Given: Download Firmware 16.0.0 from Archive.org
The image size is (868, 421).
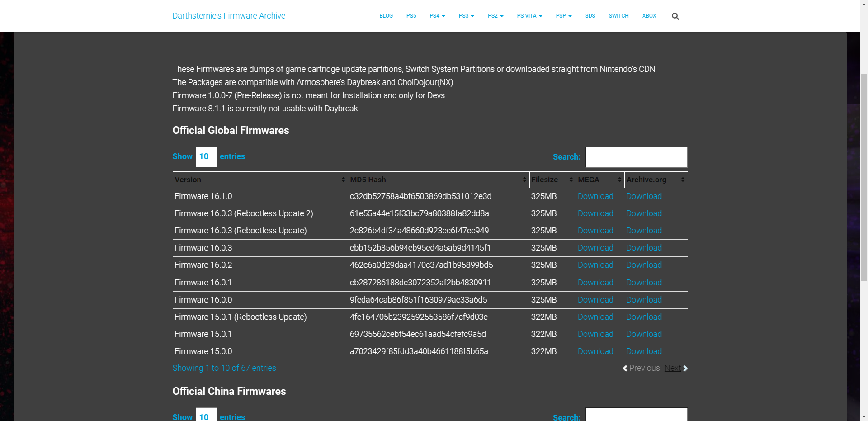Looking at the screenshot, I should (644, 300).
